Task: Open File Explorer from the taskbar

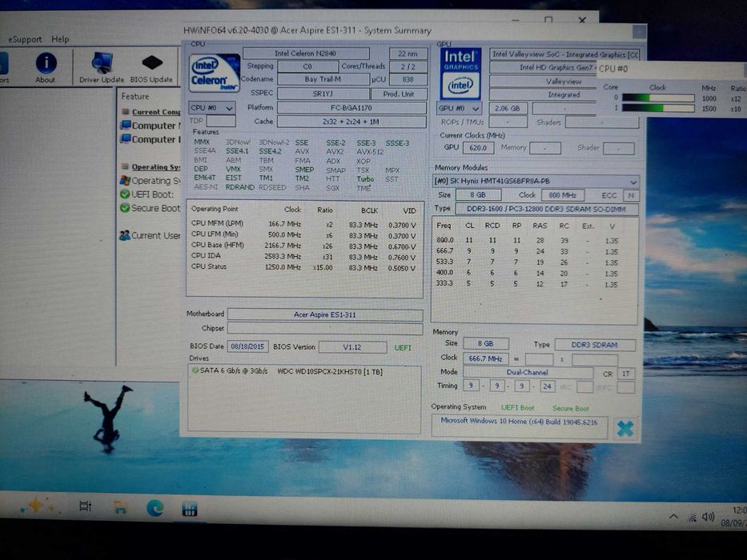Action: [121, 508]
